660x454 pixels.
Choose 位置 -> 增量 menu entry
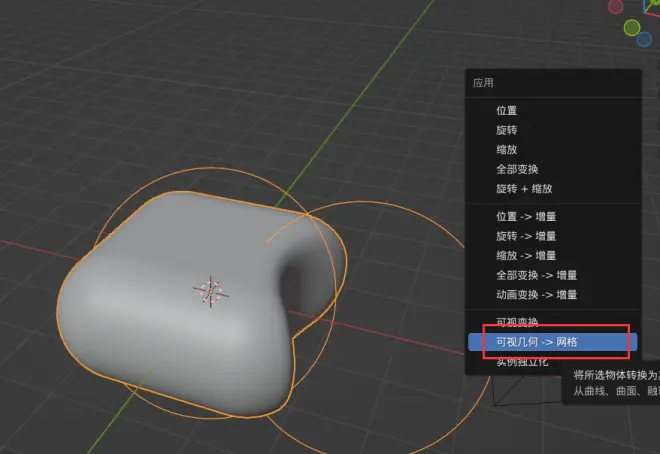553,216
